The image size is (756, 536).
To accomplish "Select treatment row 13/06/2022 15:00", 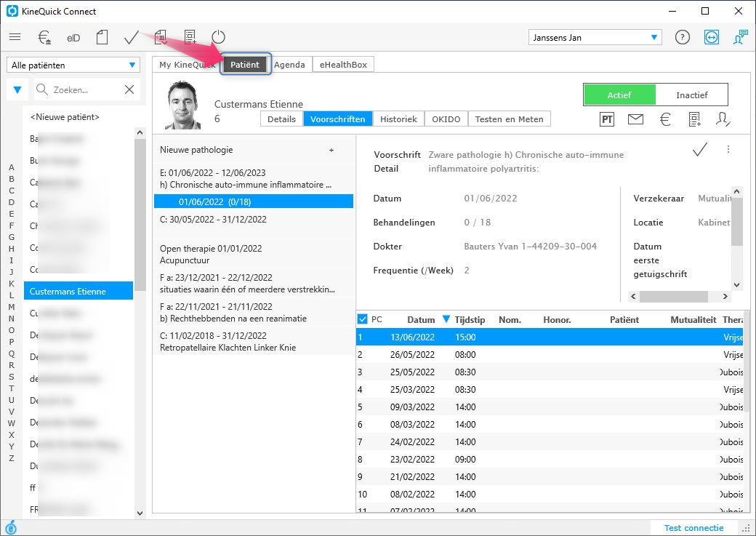I will (x=550, y=337).
